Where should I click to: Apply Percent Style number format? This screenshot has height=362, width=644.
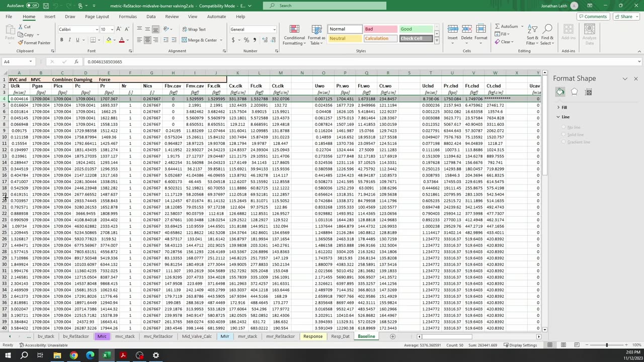point(246,40)
